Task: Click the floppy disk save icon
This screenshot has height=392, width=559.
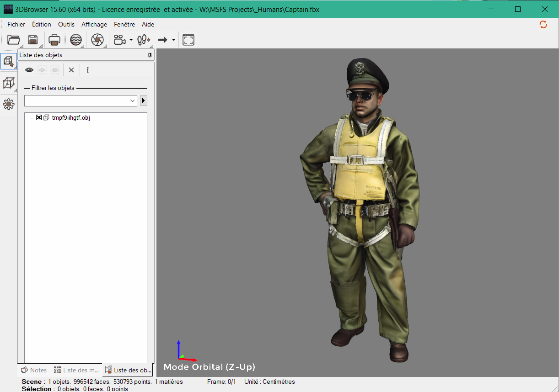Action: coord(33,40)
